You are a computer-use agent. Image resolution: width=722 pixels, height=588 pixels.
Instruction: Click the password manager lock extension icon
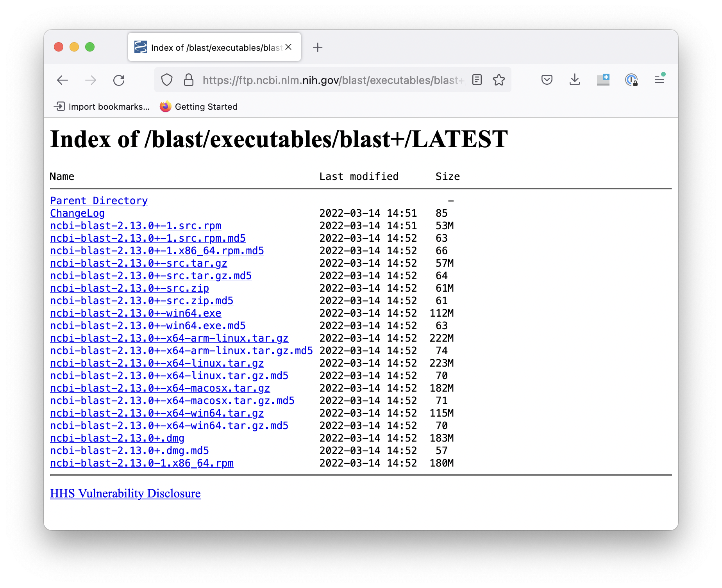[x=631, y=80]
